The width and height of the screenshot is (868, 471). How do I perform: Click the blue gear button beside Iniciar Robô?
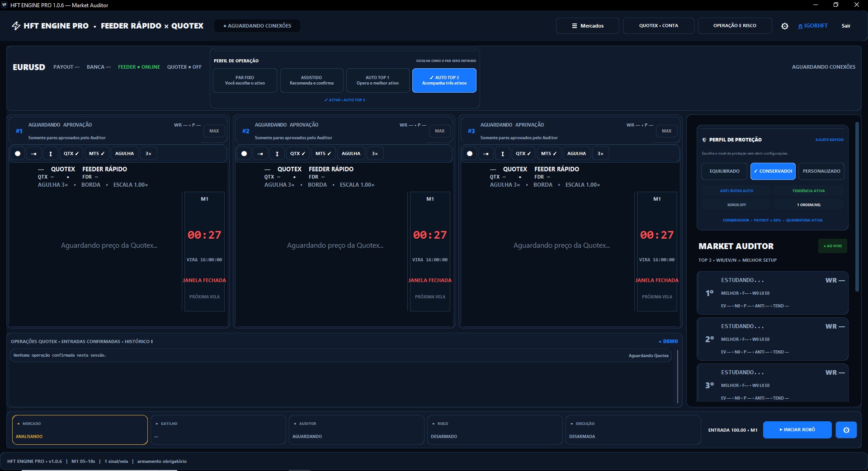click(x=846, y=430)
